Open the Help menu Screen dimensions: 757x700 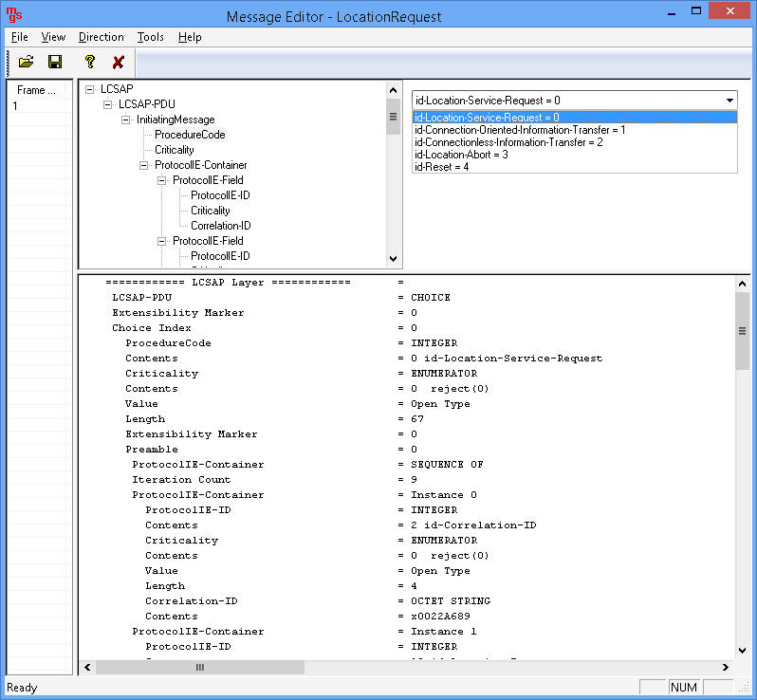point(190,37)
